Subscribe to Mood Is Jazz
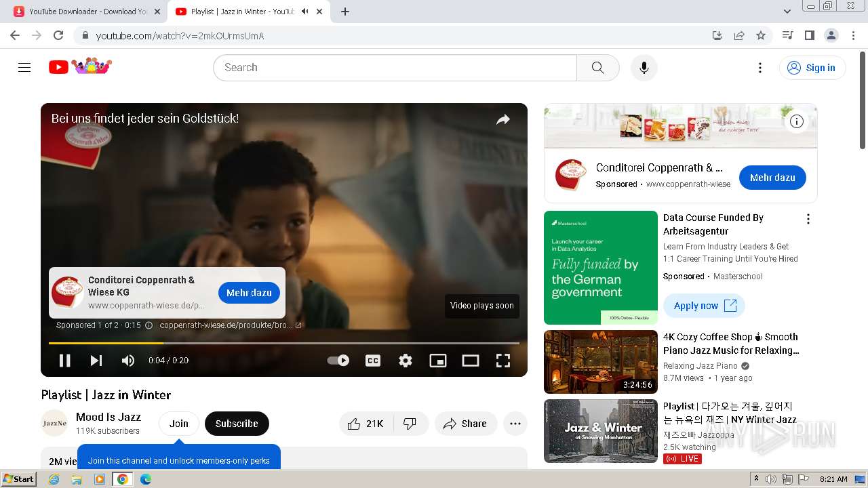This screenshot has height=488, width=868. pos(237,424)
